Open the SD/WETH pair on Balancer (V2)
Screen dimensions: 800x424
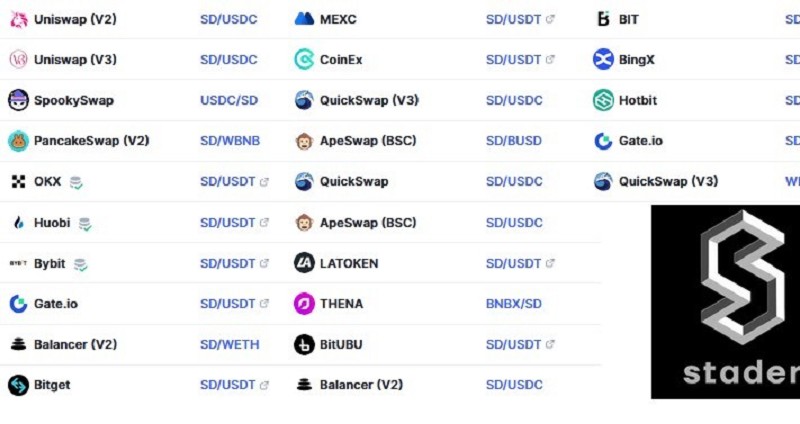click(x=230, y=344)
